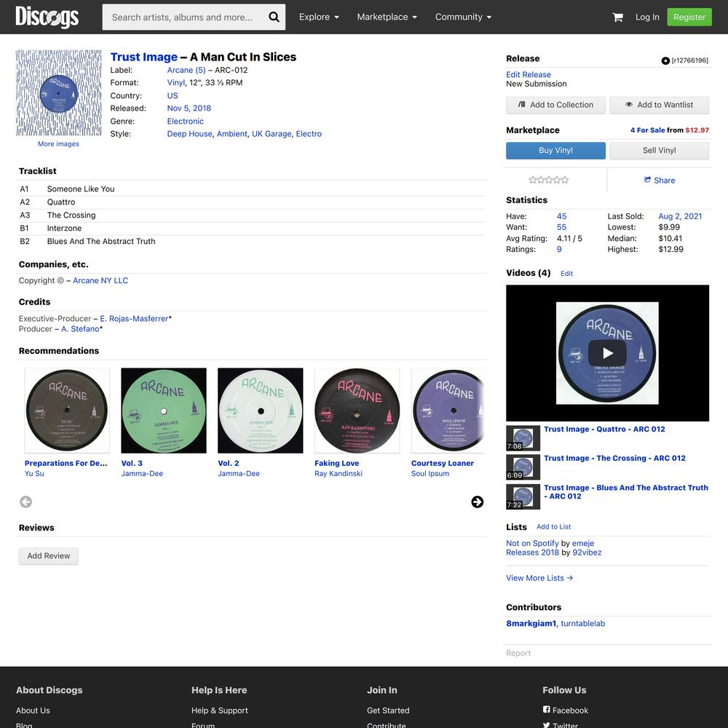Click the search magnifier icon
The image size is (728, 728).
coord(274,17)
